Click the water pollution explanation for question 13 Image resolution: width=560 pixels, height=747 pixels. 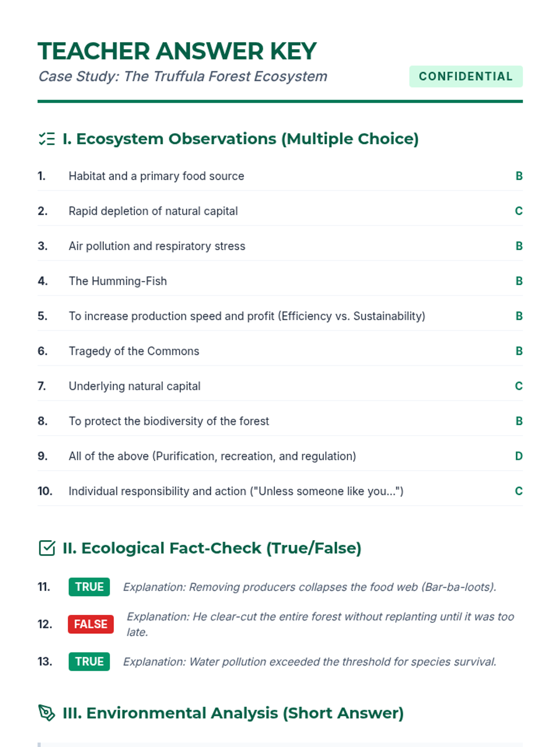[309, 662]
